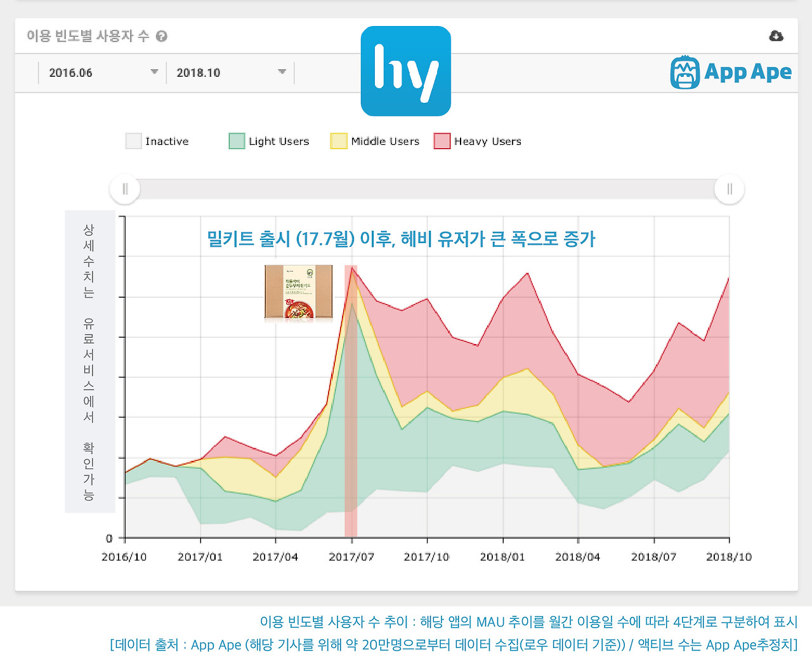
Task: Click the Heavy Users red swatch
Action: click(442, 141)
